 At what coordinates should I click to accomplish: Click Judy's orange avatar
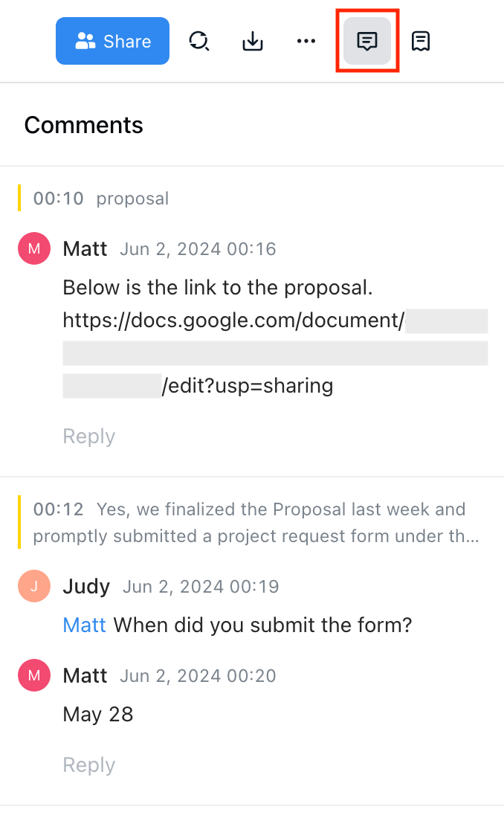click(x=34, y=587)
